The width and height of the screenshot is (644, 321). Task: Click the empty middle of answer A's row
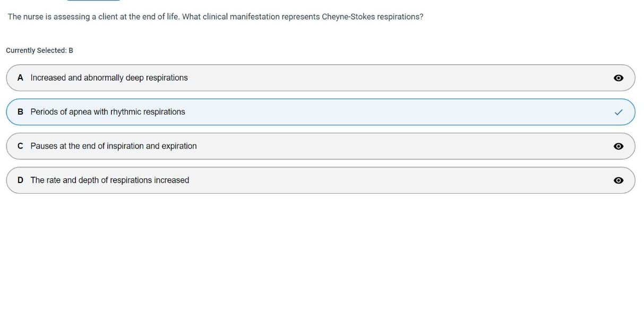[398, 78]
